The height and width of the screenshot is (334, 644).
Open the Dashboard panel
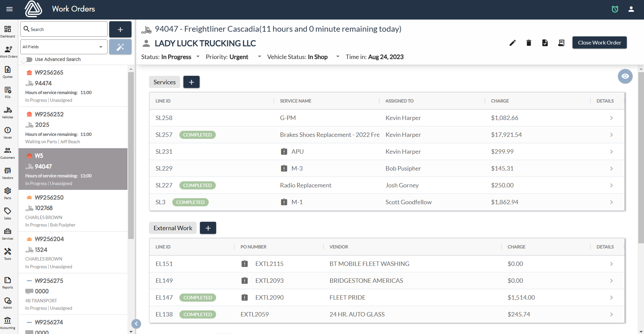7,31
